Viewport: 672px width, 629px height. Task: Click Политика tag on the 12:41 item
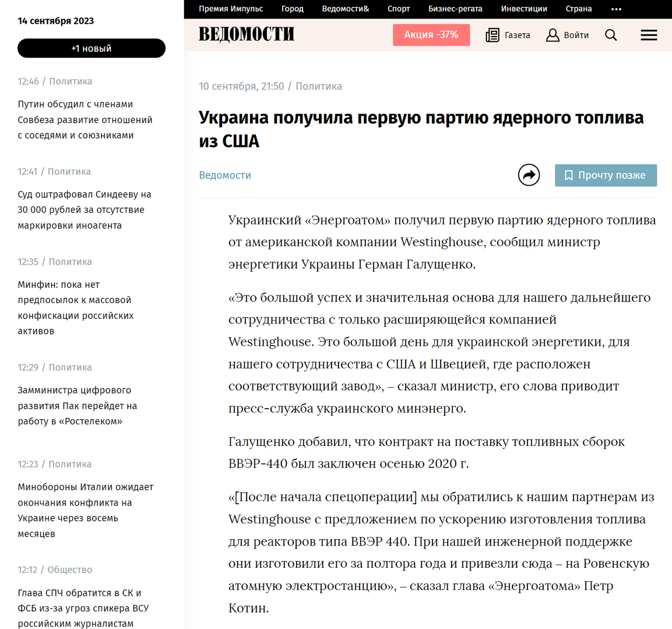click(x=69, y=171)
